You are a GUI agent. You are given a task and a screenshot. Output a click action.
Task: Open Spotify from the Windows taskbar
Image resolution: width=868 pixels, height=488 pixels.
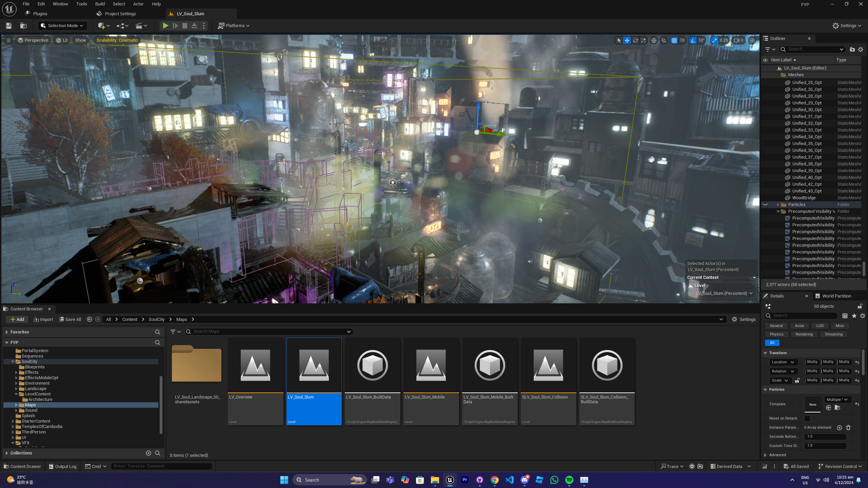pyautogui.click(x=569, y=480)
